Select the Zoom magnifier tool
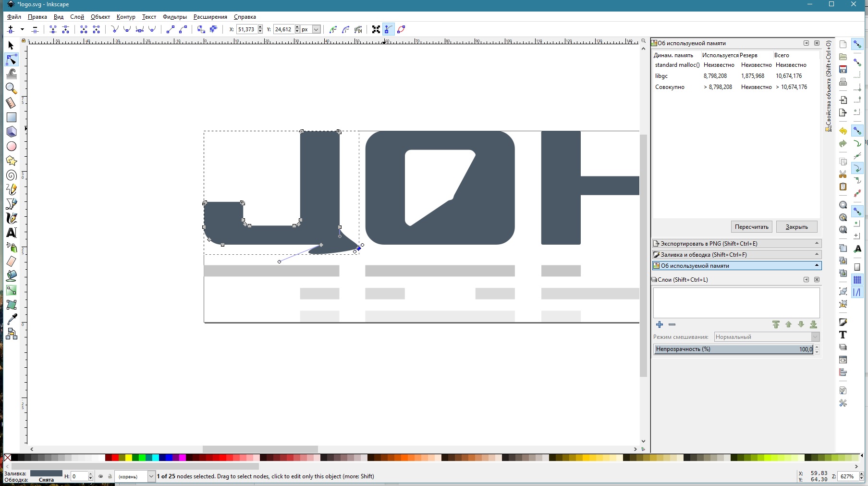The width and height of the screenshot is (868, 486). tap(12, 88)
